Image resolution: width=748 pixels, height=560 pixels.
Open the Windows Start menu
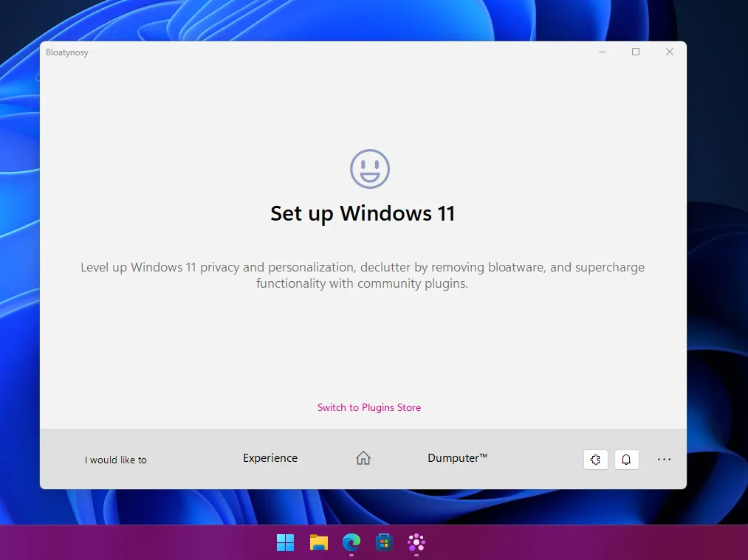click(x=285, y=543)
